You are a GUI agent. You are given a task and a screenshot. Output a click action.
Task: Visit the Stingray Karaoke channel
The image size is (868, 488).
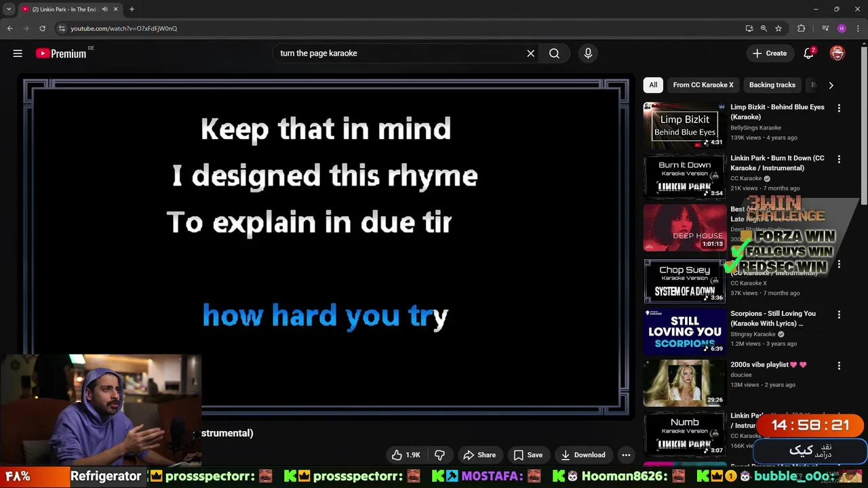(753, 334)
